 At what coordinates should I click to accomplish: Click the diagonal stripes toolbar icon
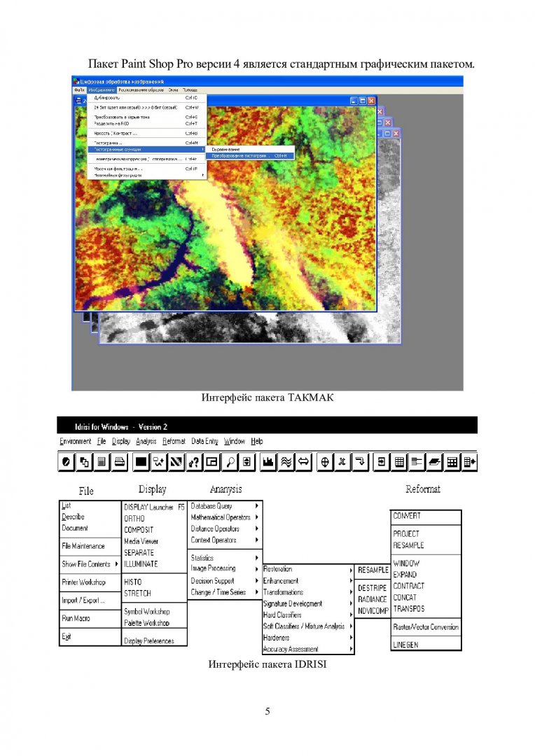pos(176,462)
